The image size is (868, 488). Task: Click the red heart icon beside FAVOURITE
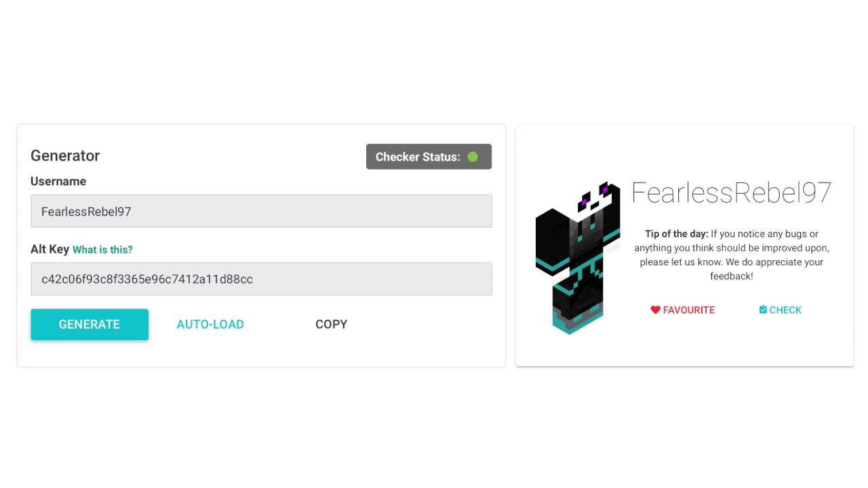(x=655, y=310)
